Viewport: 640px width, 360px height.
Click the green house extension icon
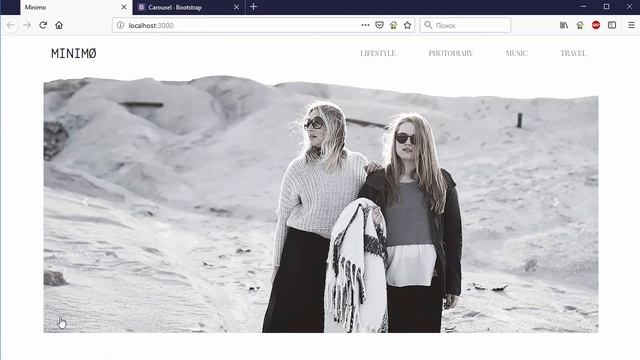point(580,25)
